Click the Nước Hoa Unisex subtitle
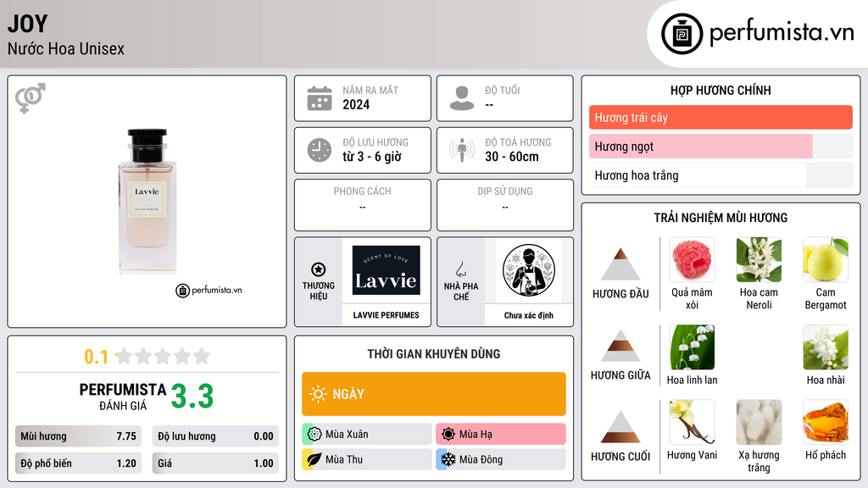The width and height of the screenshot is (868, 488). (x=66, y=48)
